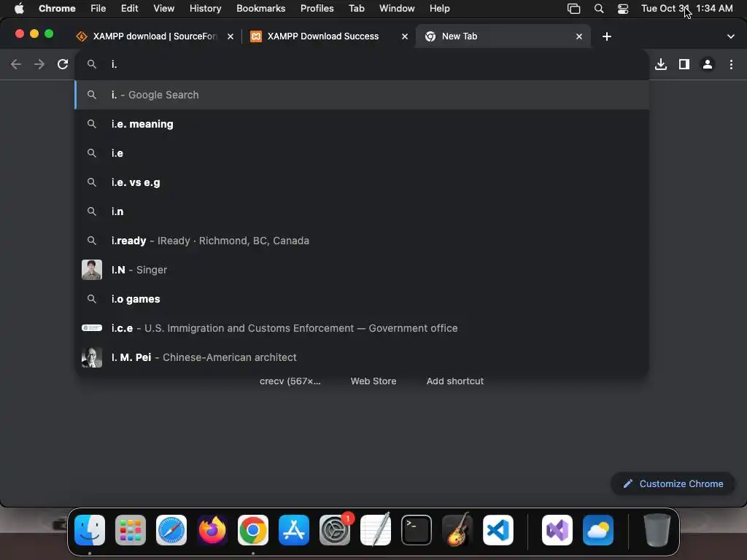This screenshot has width=747, height=560.
Task: Launch GarageBand from the Dock
Action: tap(457, 530)
